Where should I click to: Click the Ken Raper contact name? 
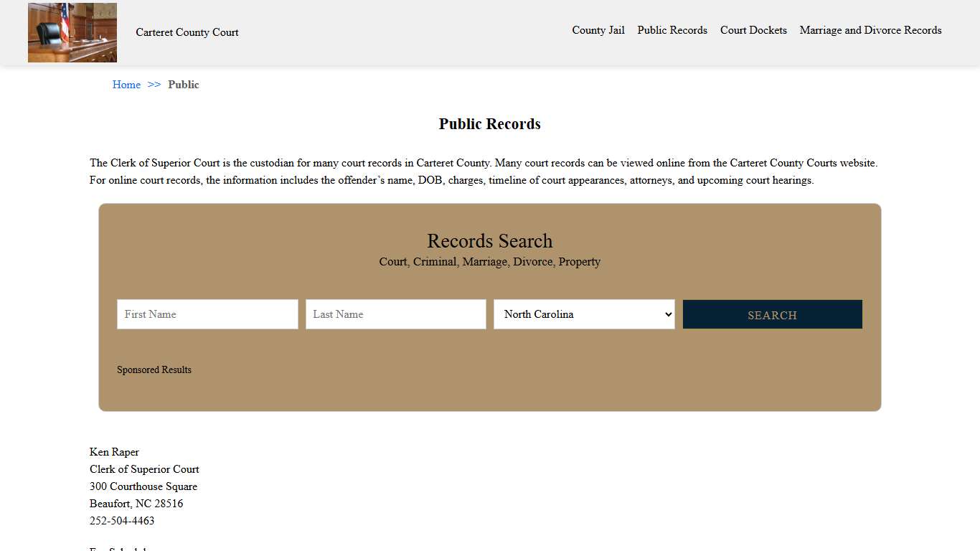(114, 452)
